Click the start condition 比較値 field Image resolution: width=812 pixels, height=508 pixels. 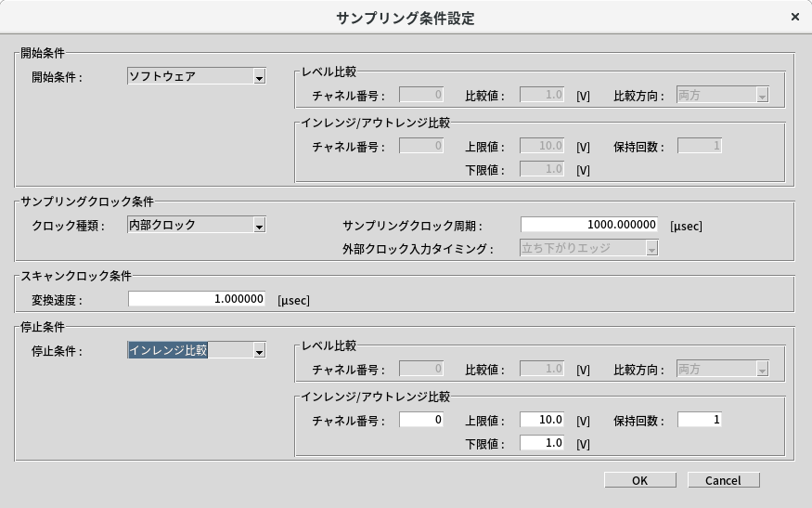coord(542,95)
